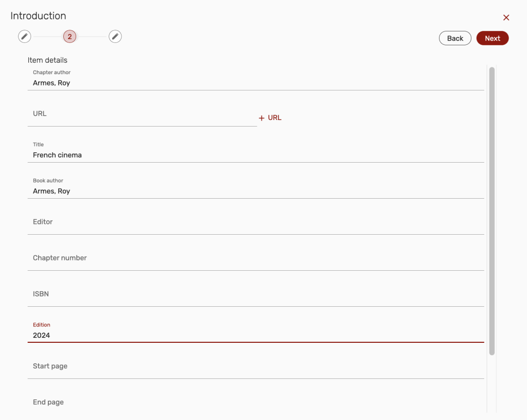This screenshot has height=420, width=527.
Task: Edit the Title field containing French cinema
Action: [x=255, y=155]
